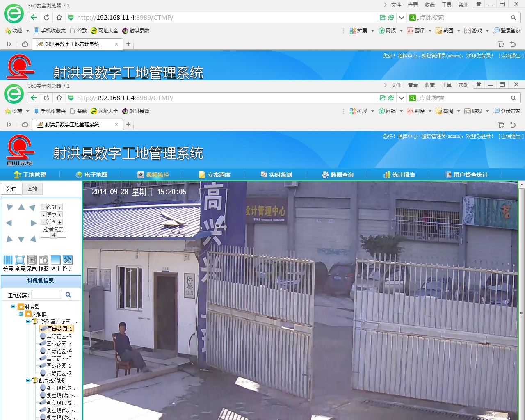Image resolution: width=525 pixels, height=420 pixels.
Task: Select the 太和镇 town label
Action: tap(39, 314)
